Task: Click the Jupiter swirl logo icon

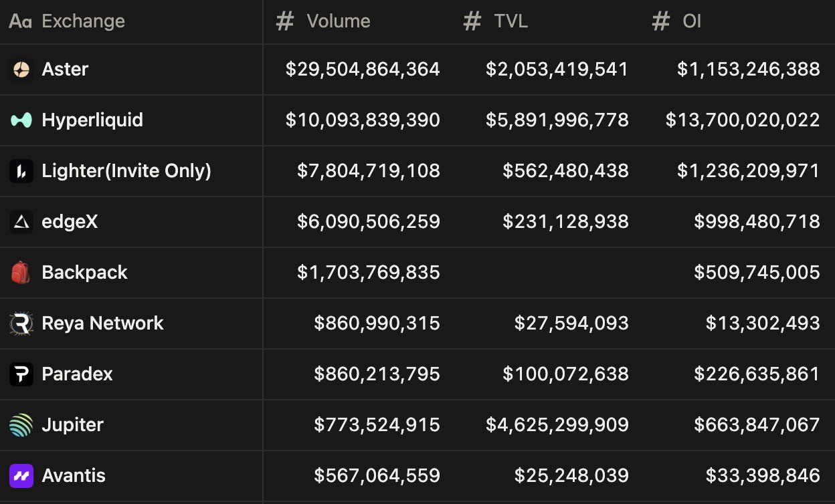Action: pyautogui.click(x=21, y=425)
